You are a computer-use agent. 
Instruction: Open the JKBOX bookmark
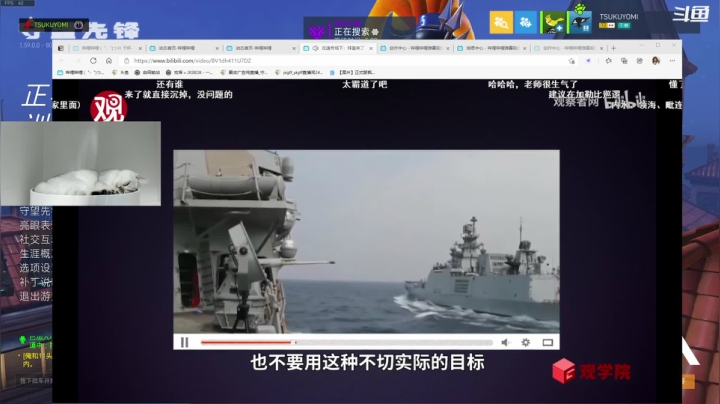189,73
